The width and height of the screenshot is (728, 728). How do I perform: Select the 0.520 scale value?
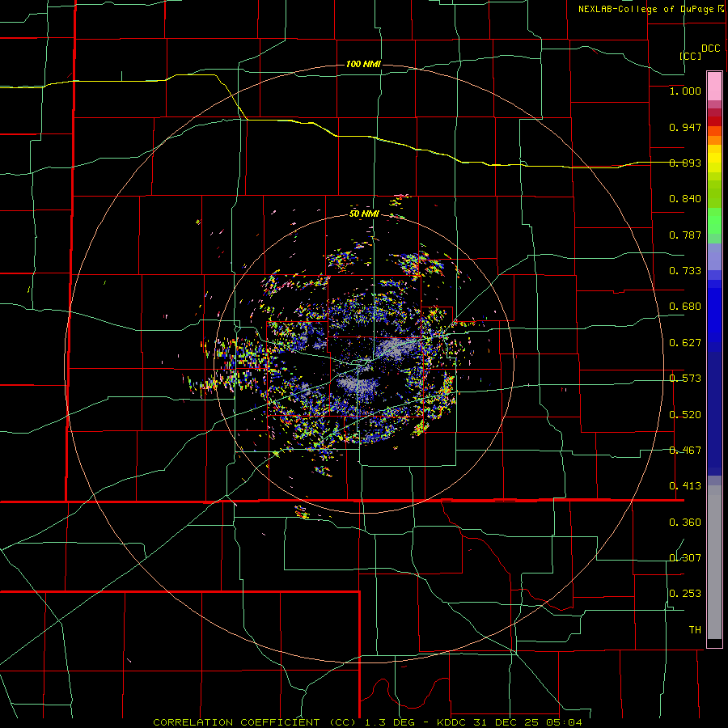click(x=685, y=415)
